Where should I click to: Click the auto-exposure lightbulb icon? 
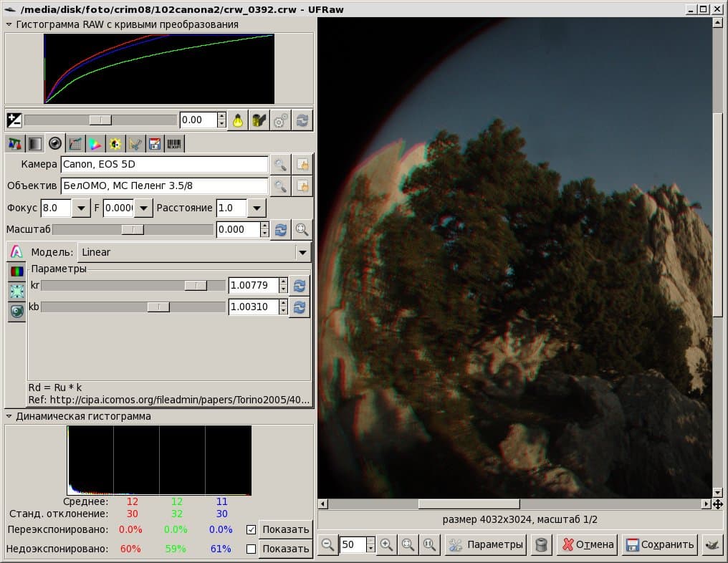[238, 120]
